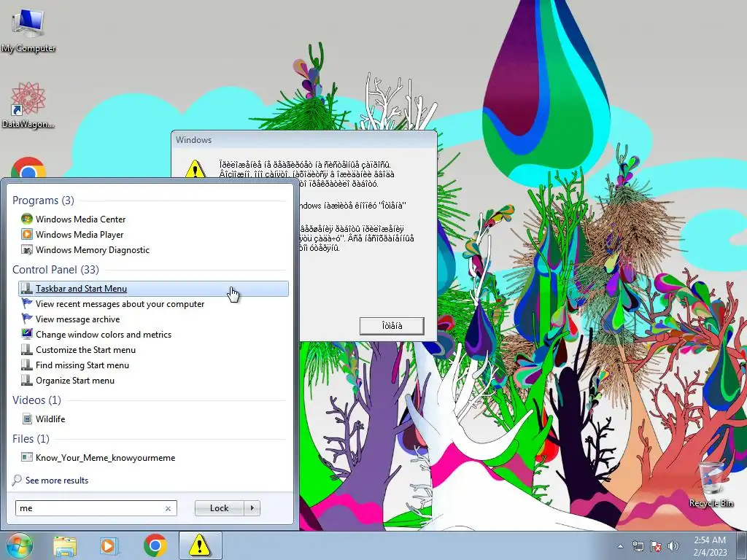Open File Explorer from the taskbar

(x=65, y=546)
